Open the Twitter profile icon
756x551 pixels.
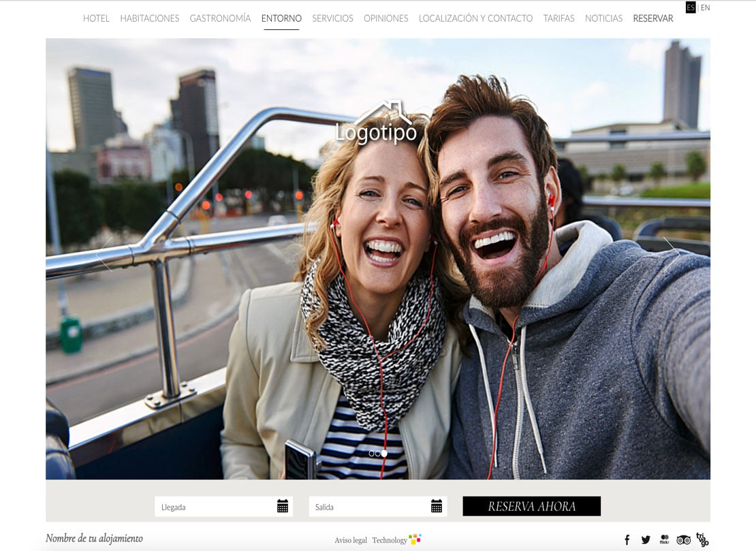(646, 540)
